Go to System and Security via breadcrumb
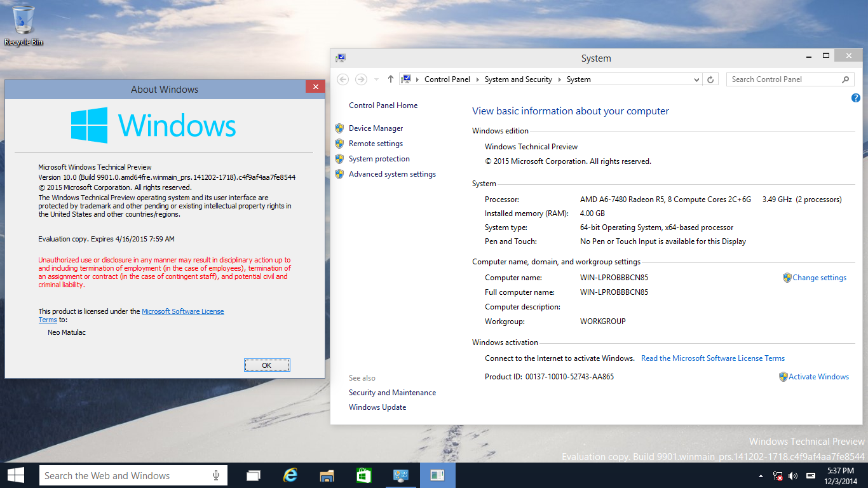The image size is (868, 488). point(519,79)
